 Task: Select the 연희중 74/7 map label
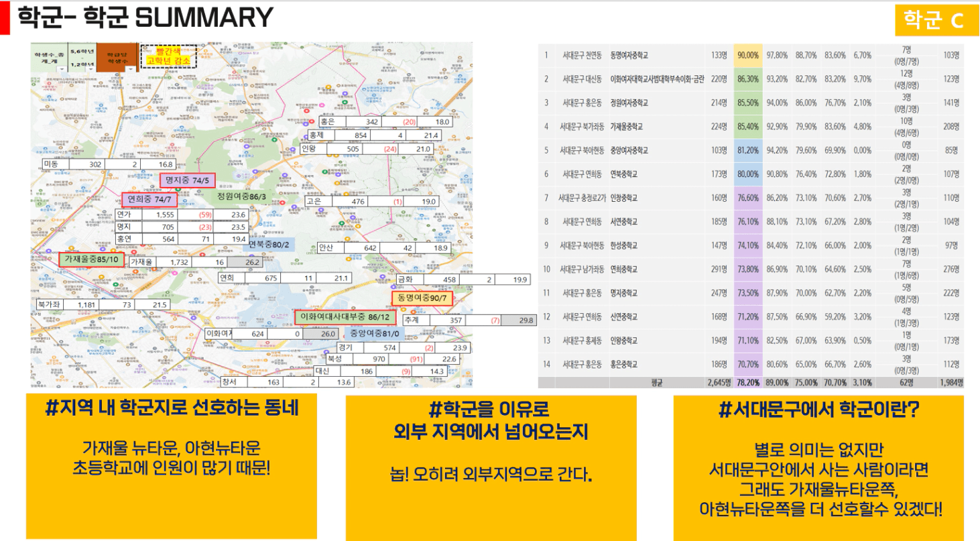(x=149, y=200)
